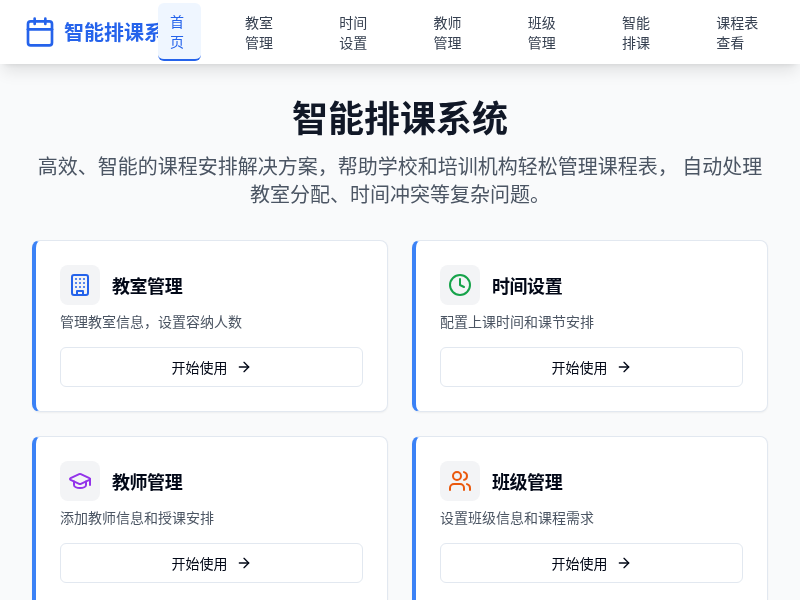Navigate to the 智能排课 tab
Viewport: 800px width, 600px height.
pyautogui.click(x=636, y=33)
